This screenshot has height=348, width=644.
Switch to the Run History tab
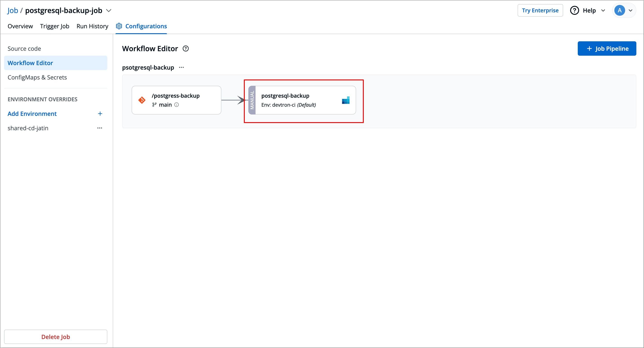point(92,26)
